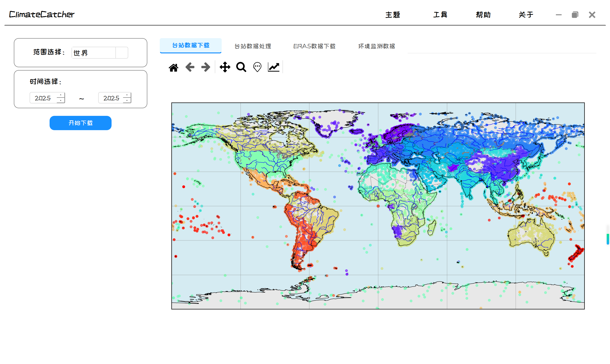Switch to the 环境监测数据 tab
Image resolution: width=610 pixels, height=364 pixels.
[376, 46]
